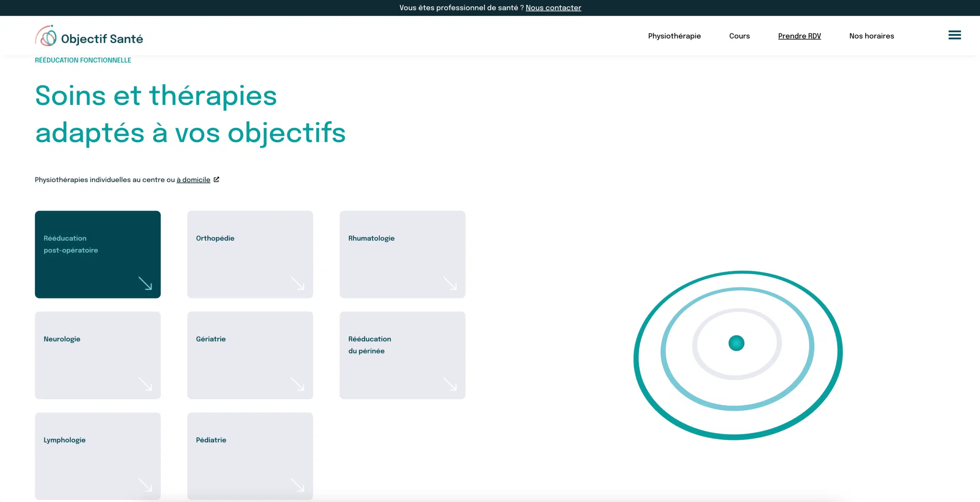Click arrow icon on Lymphologie card
This screenshot has width=980, height=502.
(145, 485)
